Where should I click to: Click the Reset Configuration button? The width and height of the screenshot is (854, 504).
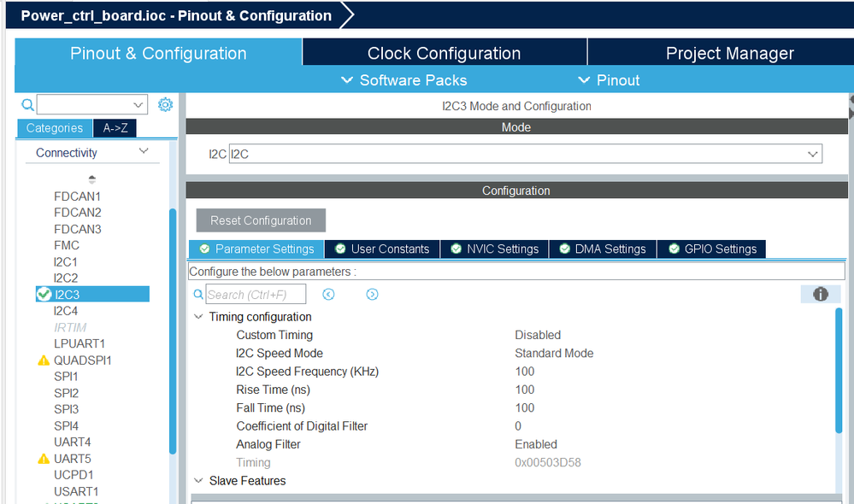[261, 220]
